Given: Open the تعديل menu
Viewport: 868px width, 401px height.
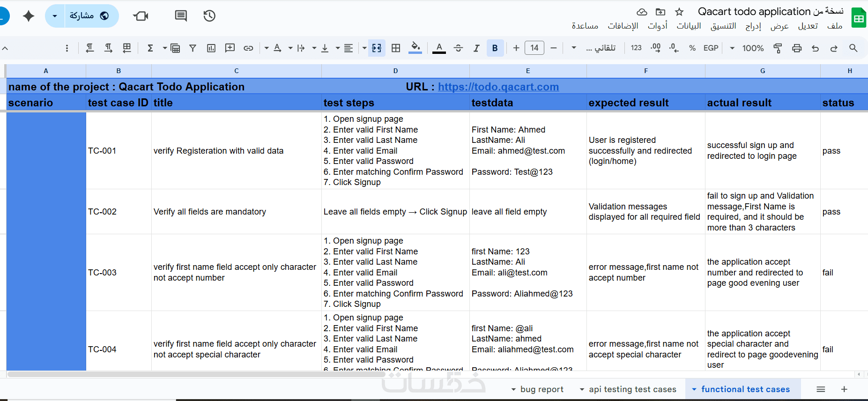Looking at the screenshot, I should tap(808, 26).
